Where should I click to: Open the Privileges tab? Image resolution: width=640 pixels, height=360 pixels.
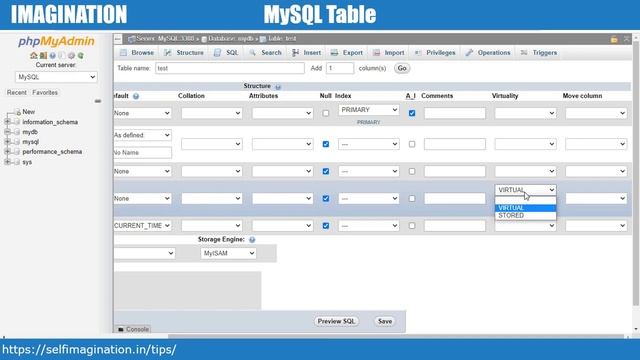click(x=435, y=53)
